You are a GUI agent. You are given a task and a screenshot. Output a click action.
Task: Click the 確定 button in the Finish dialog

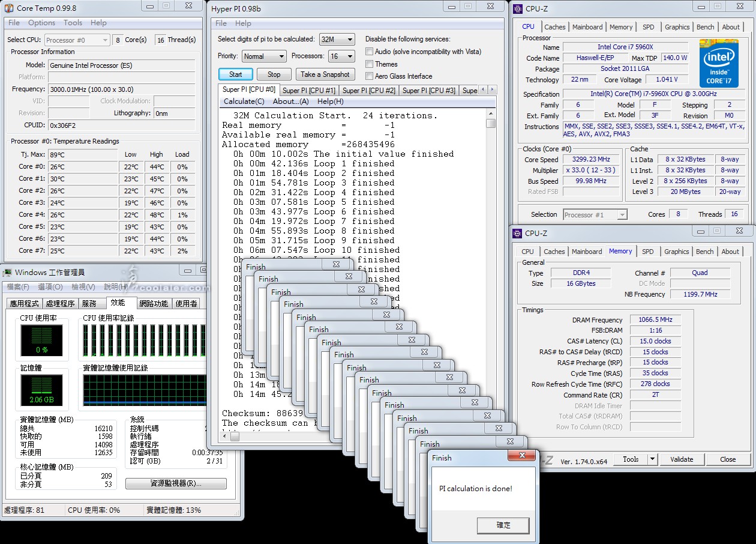[503, 525]
